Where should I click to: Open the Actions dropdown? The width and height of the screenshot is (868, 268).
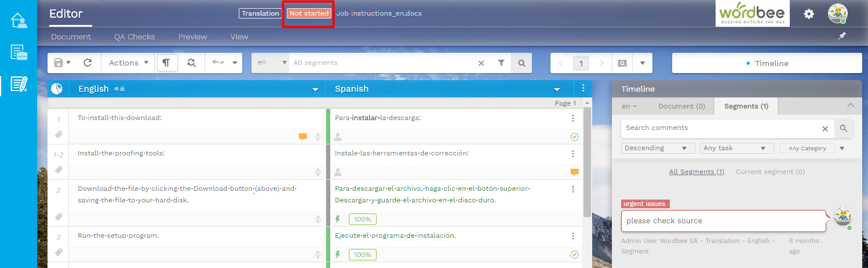129,63
